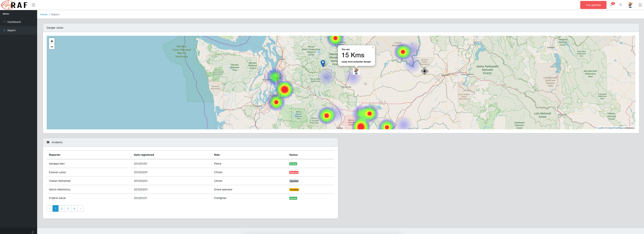Go to incidents page 3

[68, 209]
